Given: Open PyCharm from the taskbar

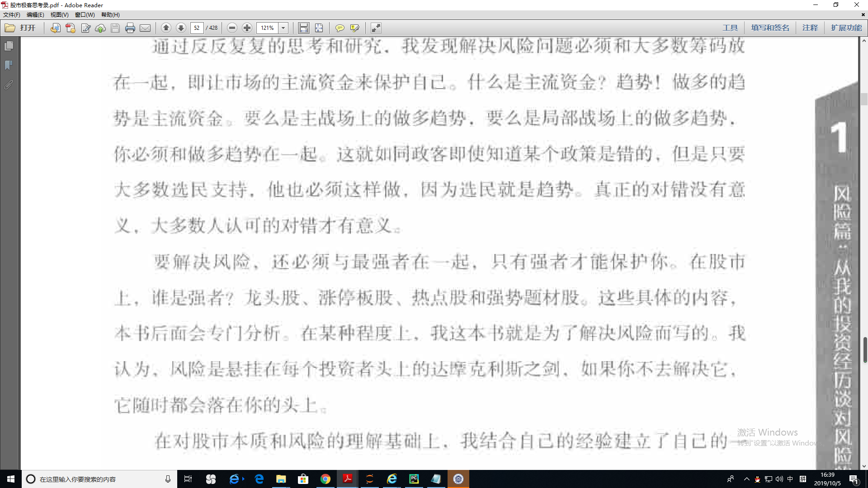Looking at the screenshot, I should tap(414, 479).
